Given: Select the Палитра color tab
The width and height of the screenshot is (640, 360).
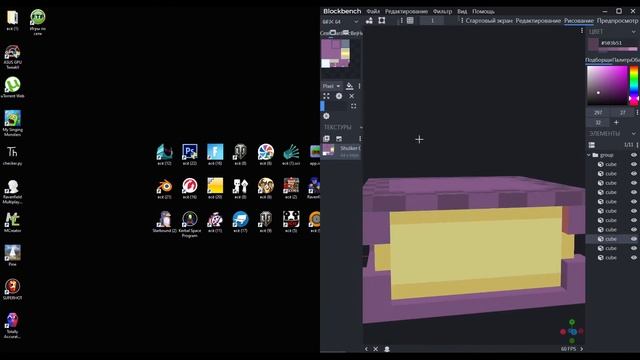Looking at the screenshot, I should point(621,60).
